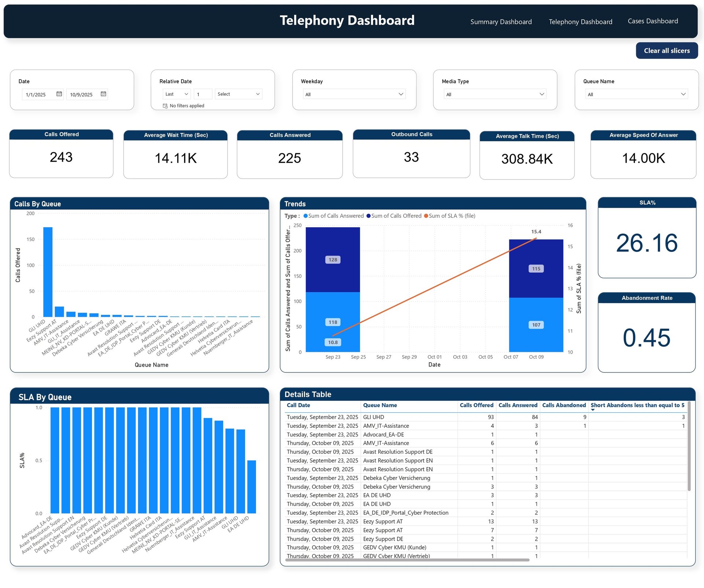This screenshot has height=588, width=704.
Task: Switch to Summary Dashboard page
Action: point(501,22)
